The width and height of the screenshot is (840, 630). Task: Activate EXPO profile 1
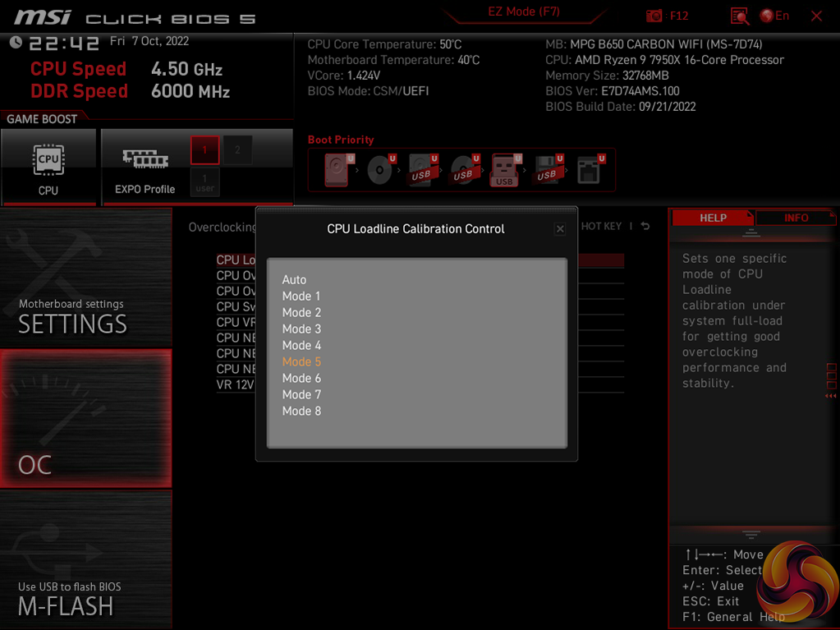pos(204,150)
